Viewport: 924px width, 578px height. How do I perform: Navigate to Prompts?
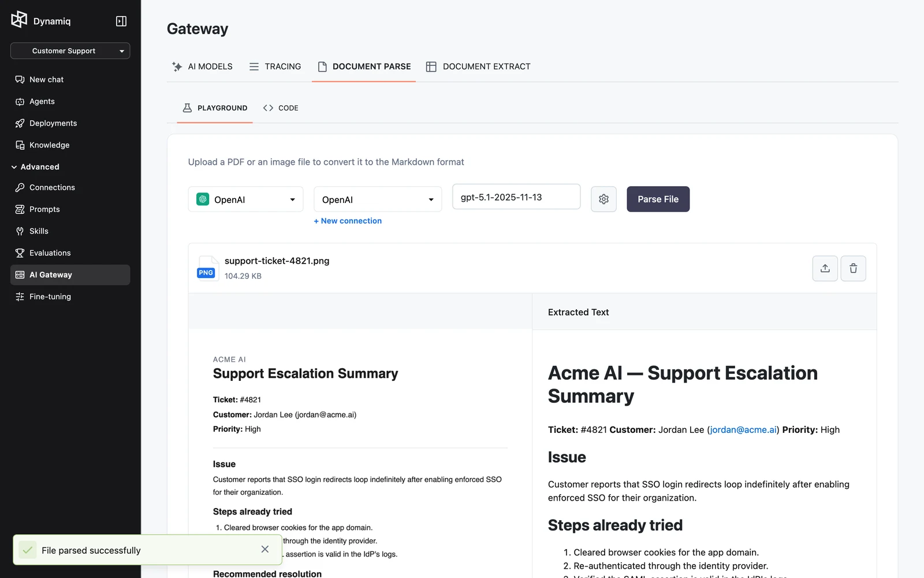click(70, 209)
